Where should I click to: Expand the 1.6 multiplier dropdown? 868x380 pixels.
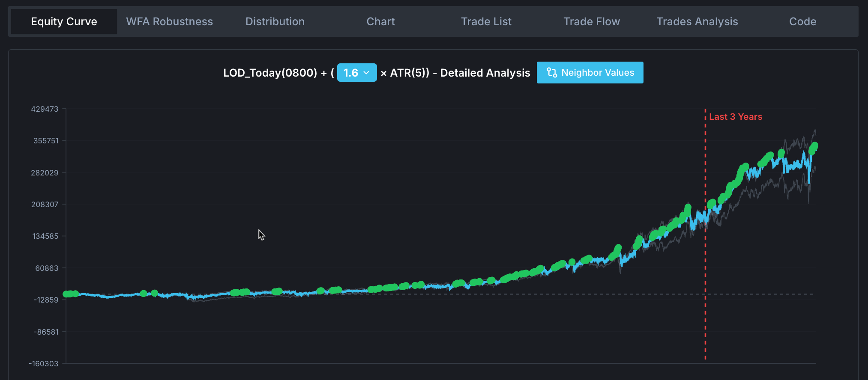357,73
